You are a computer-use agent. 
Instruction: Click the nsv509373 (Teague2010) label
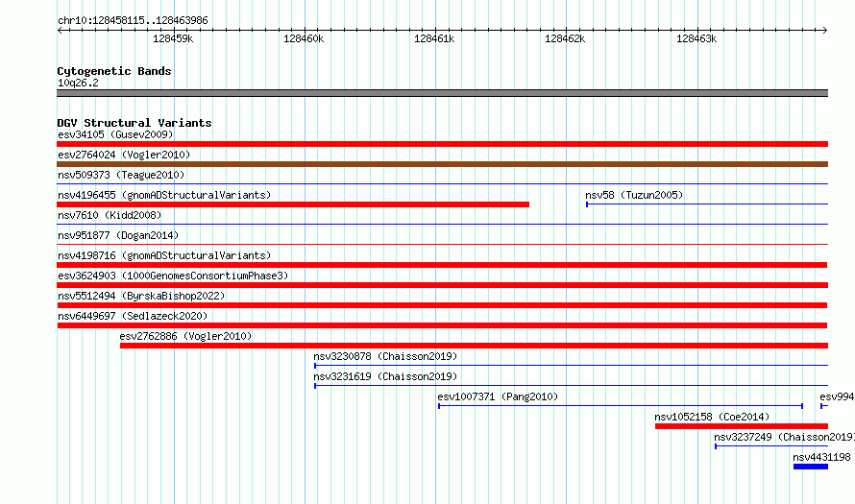(121, 175)
